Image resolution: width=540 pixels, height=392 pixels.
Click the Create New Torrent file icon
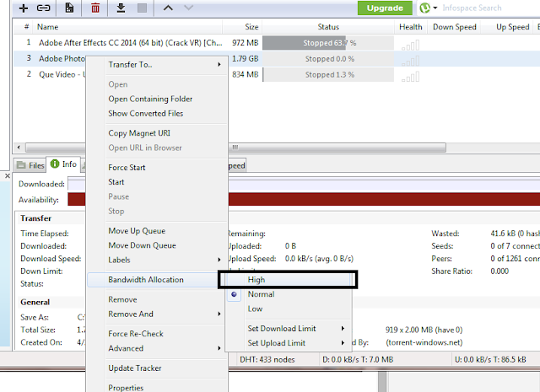69,8
